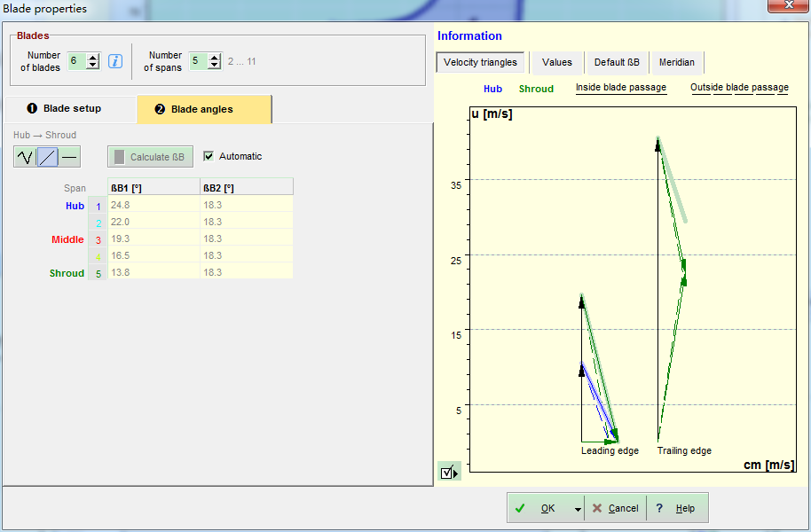Open the Meridian tab
811x532 pixels.
(676, 63)
